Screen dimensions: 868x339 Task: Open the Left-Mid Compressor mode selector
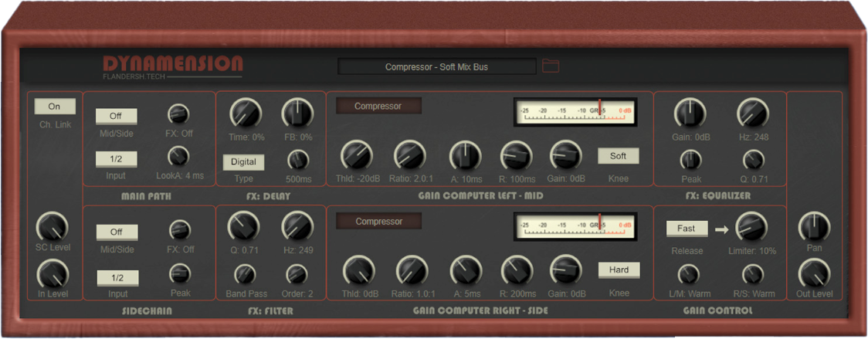(x=378, y=106)
